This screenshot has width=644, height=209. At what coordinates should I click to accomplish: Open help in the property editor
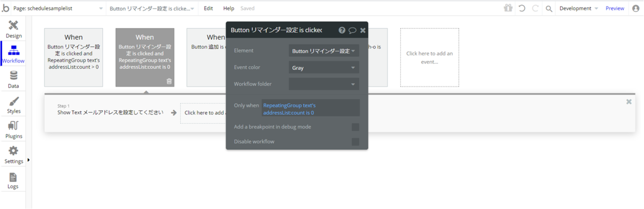click(x=342, y=30)
